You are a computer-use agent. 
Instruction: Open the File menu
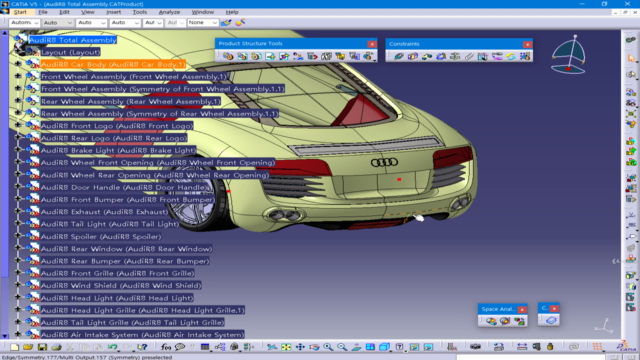[x=43, y=12]
